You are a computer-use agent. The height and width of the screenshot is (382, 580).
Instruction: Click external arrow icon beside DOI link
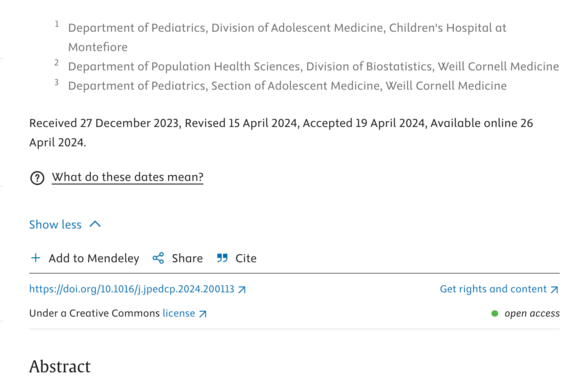pyautogui.click(x=242, y=290)
